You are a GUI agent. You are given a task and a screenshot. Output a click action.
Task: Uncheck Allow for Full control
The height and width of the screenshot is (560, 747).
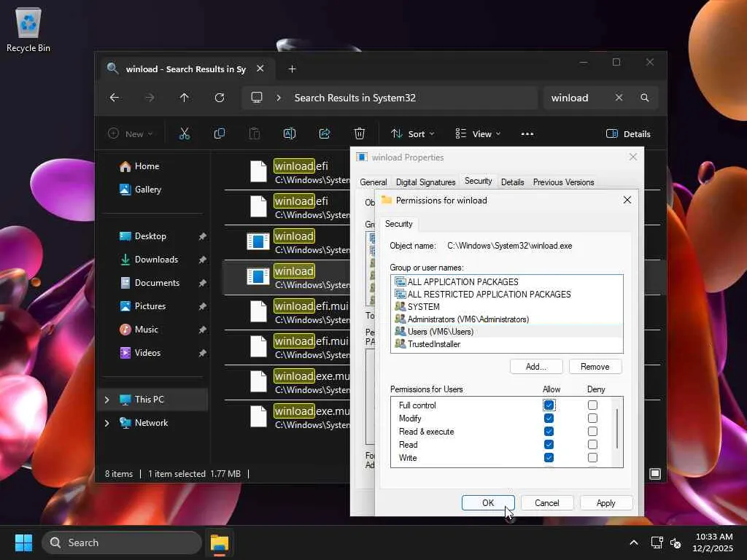[x=549, y=405]
